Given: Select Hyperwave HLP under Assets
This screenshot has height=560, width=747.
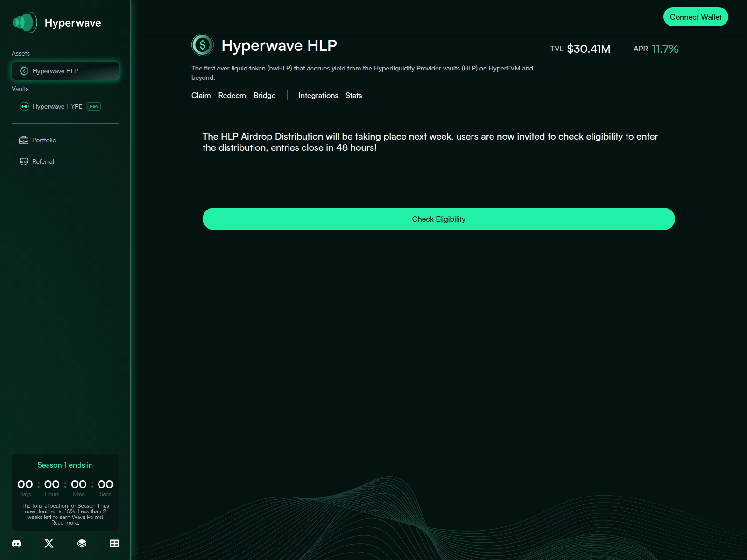Looking at the screenshot, I should point(65,71).
